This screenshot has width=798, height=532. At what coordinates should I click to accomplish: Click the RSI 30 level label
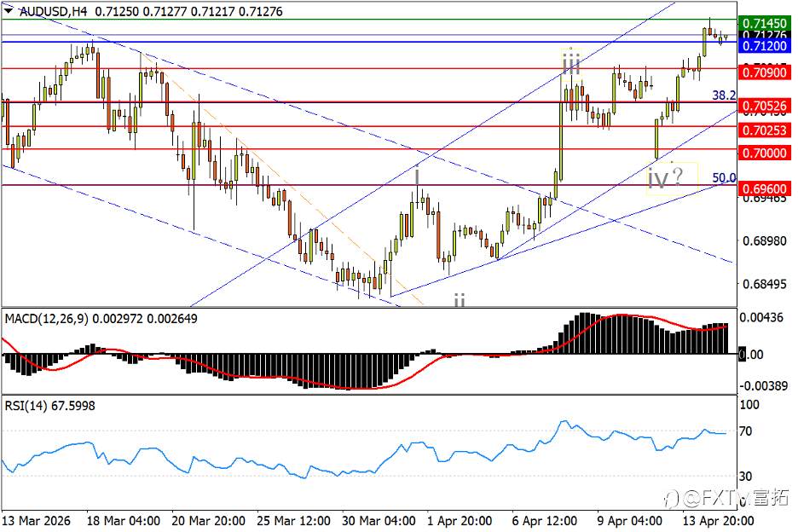coord(746,476)
